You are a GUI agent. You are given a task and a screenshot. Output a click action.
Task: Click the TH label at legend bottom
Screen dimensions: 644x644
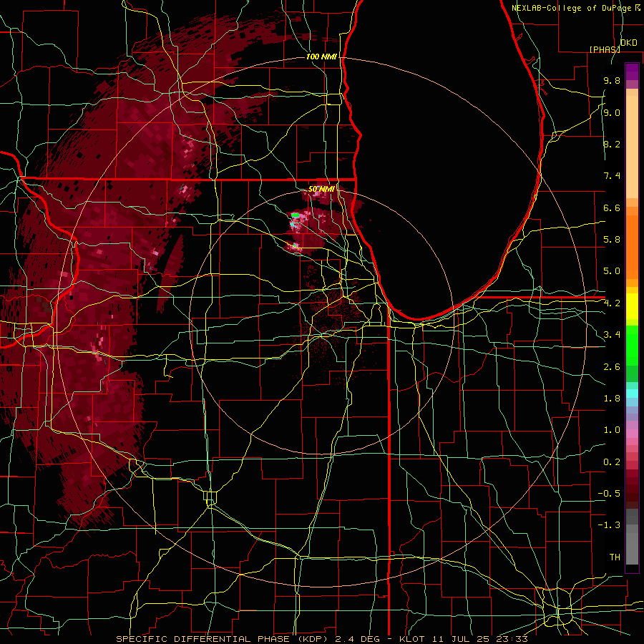pos(615,557)
